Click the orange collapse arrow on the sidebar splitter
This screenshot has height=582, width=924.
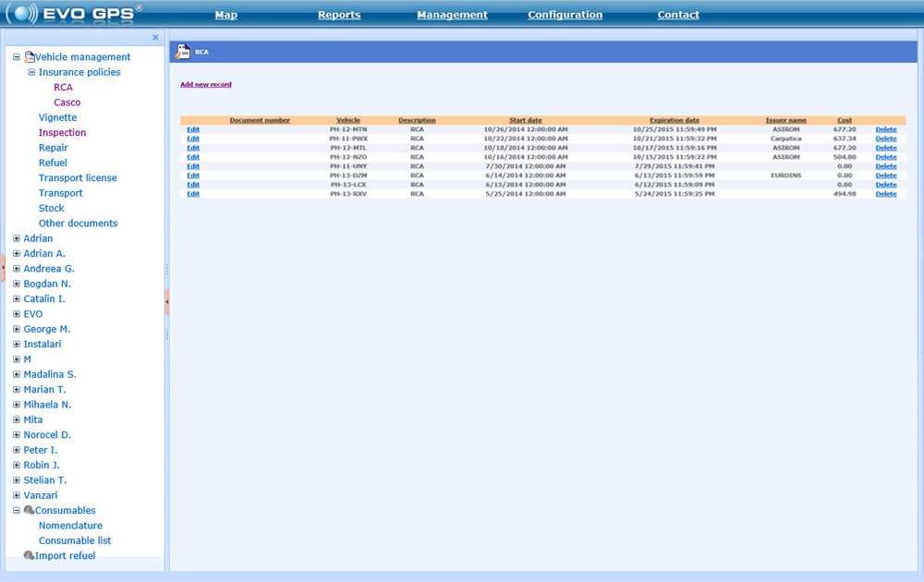click(166, 300)
